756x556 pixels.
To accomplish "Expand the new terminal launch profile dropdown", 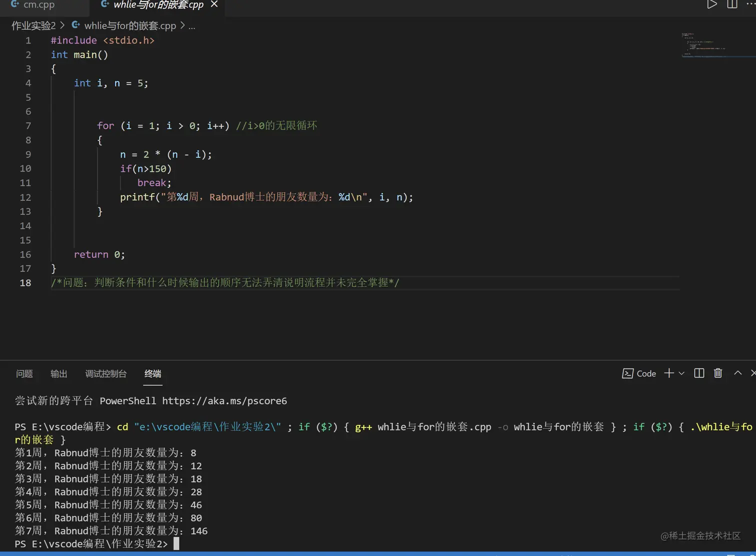I will click(x=681, y=373).
